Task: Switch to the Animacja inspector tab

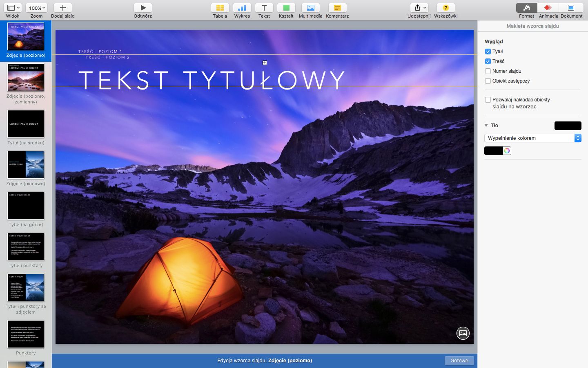Action: 548,8
